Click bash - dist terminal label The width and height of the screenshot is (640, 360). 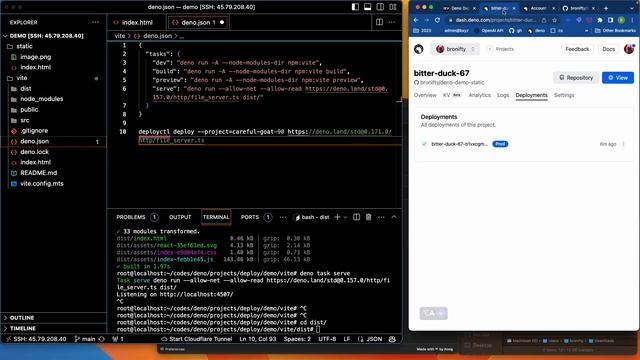click(x=312, y=217)
